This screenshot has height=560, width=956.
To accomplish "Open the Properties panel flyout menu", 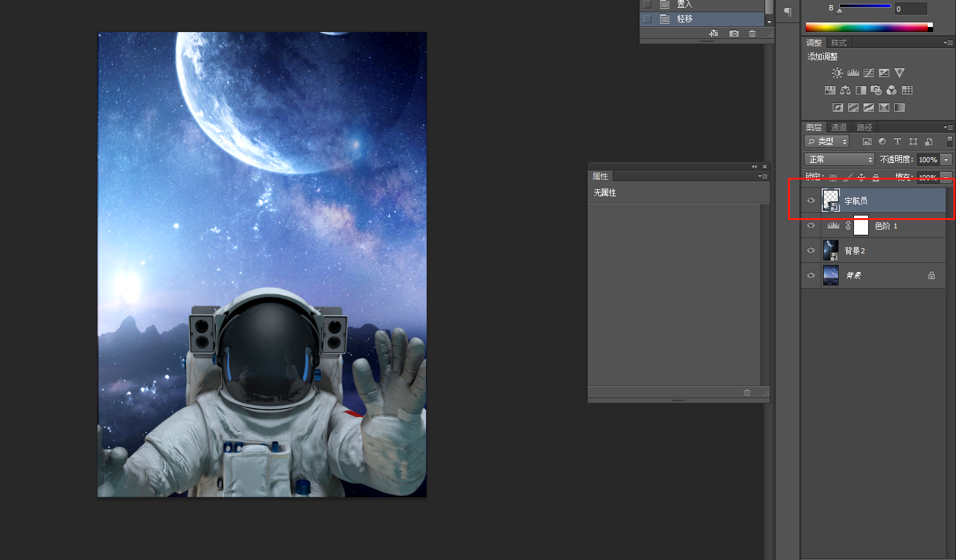I will pos(763,176).
